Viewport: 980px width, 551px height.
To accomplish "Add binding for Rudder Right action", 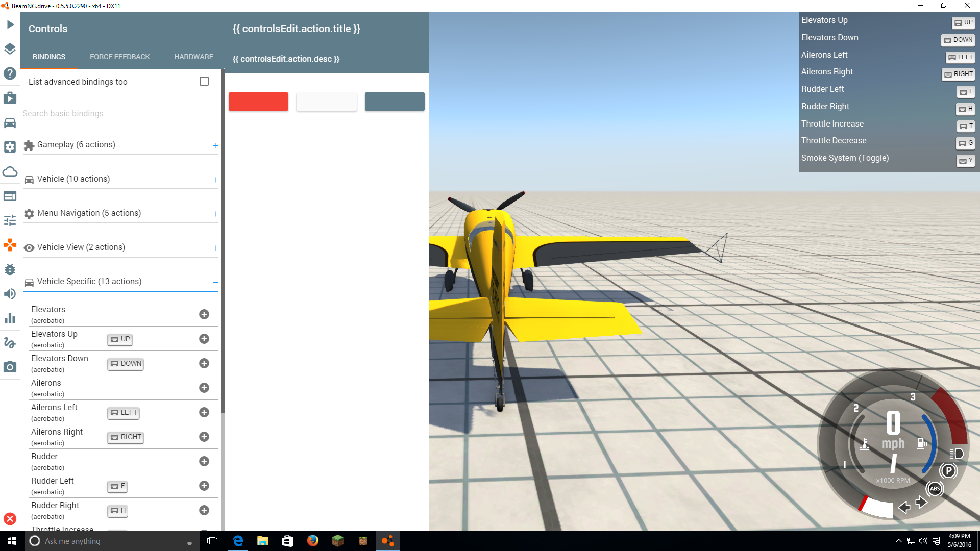I will point(204,510).
